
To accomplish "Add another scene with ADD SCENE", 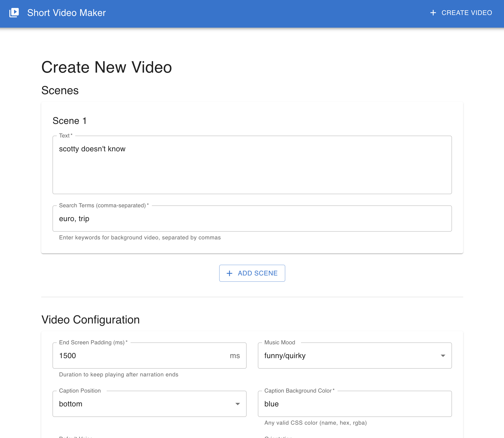I will coord(252,273).
